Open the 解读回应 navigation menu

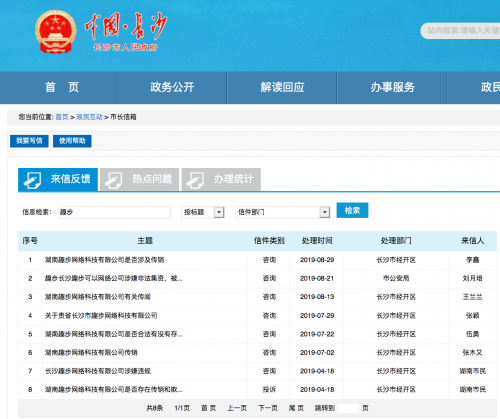tap(282, 87)
